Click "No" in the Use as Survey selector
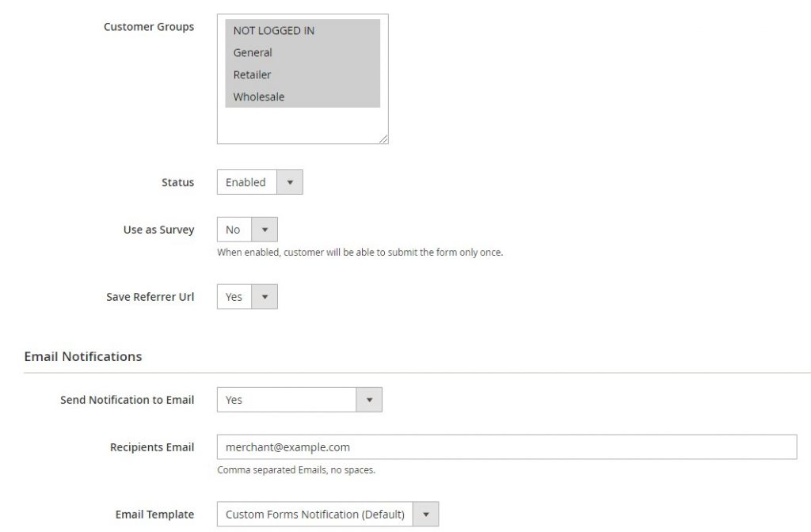This screenshot has width=811, height=532. click(233, 229)
